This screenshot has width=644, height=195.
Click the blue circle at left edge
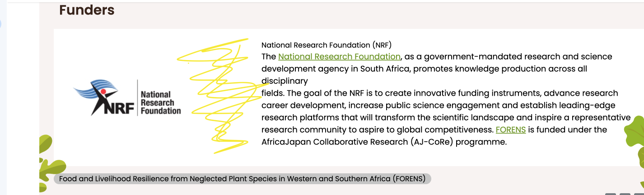pyautogui.click(x=0, y=23)
